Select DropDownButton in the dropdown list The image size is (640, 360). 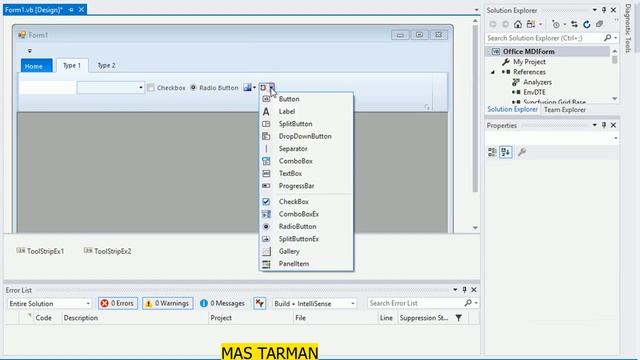[x=306, y=136]
